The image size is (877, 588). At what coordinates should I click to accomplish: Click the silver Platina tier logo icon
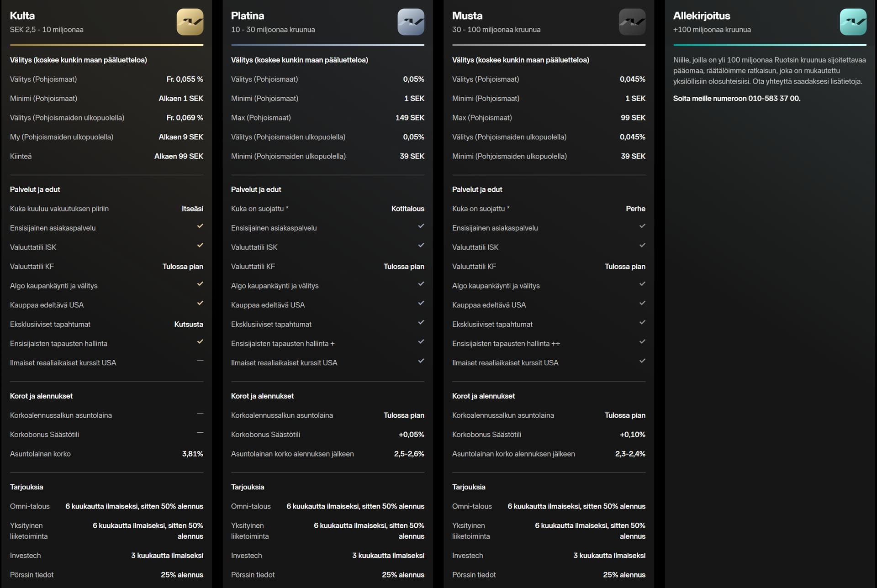(411, 22)
